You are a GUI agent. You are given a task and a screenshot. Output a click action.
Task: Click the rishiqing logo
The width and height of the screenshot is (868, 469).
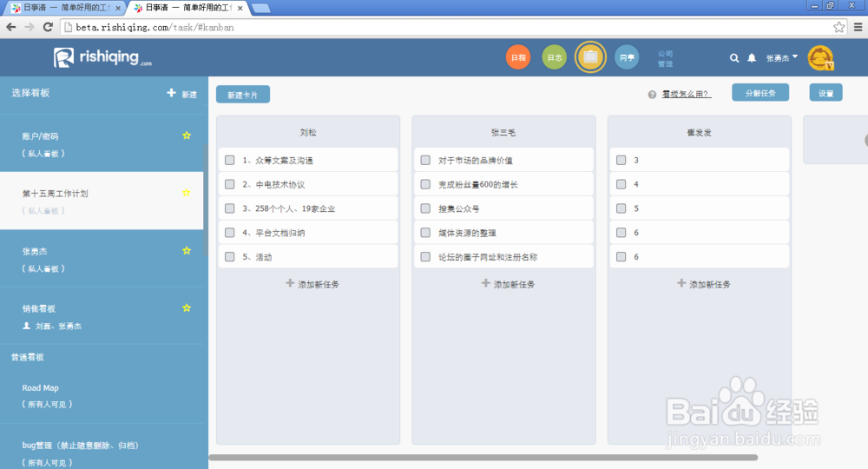pyautogui.click(x=102, y=57)
